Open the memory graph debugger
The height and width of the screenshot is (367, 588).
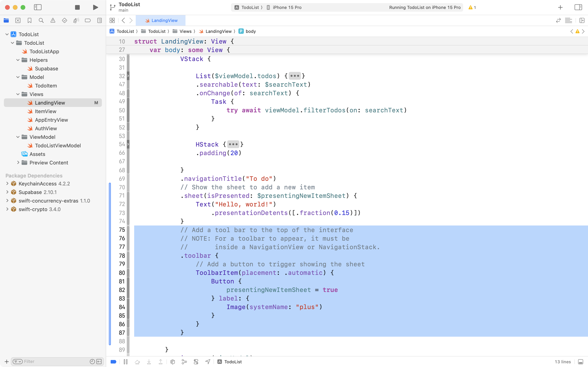point(184,361)
